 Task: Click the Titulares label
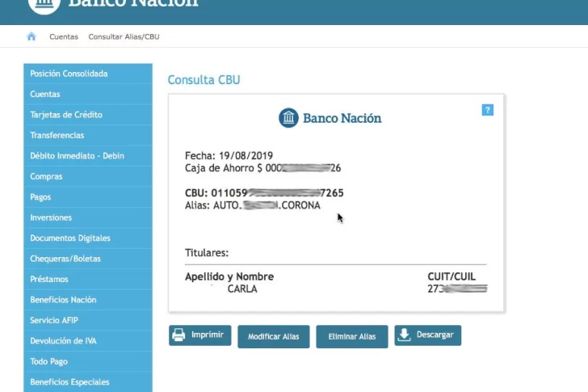(x=207, y=253)
